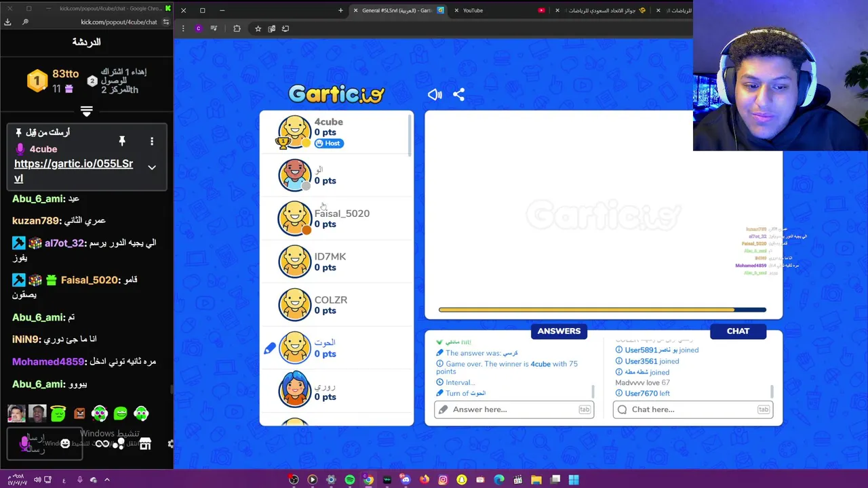Select player 4cube in the player list

click(x=336, y=132)
